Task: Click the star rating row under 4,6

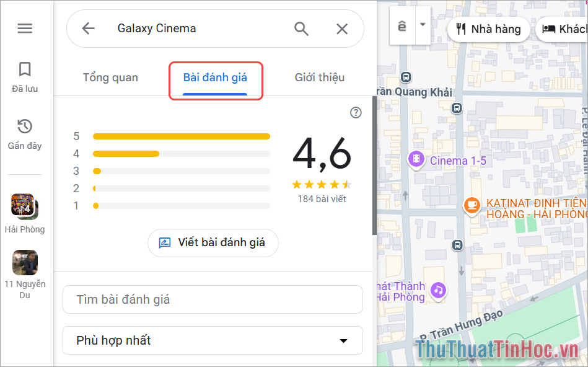Action: coord(322,184)
